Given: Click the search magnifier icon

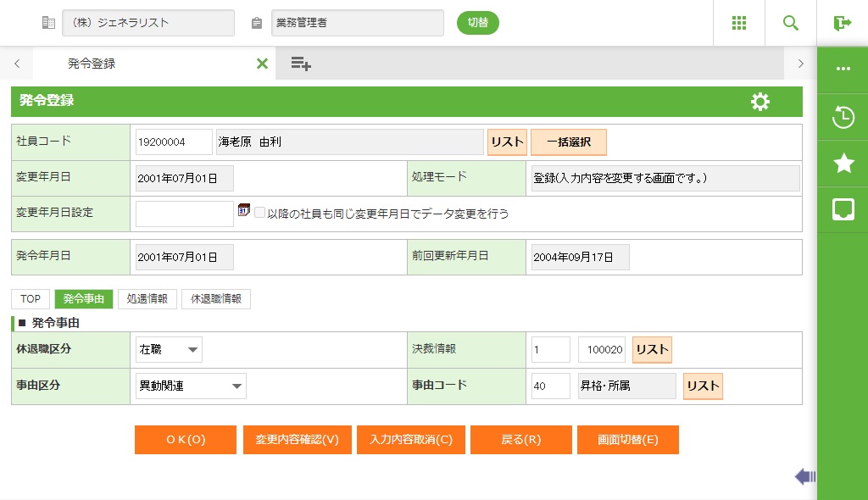Looking at the screenshot, I should pos(791,23).
